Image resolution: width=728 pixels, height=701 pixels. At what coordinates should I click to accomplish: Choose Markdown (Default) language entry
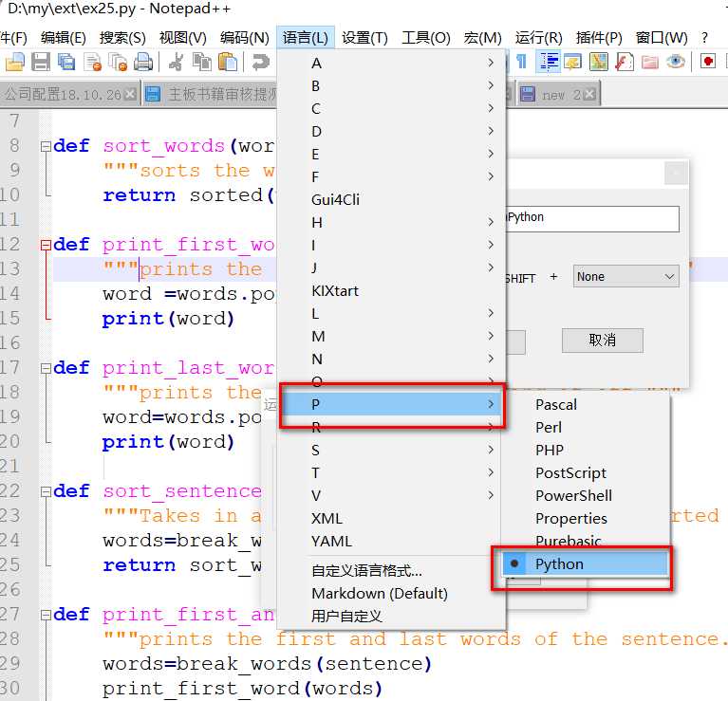tap(391, 594)
